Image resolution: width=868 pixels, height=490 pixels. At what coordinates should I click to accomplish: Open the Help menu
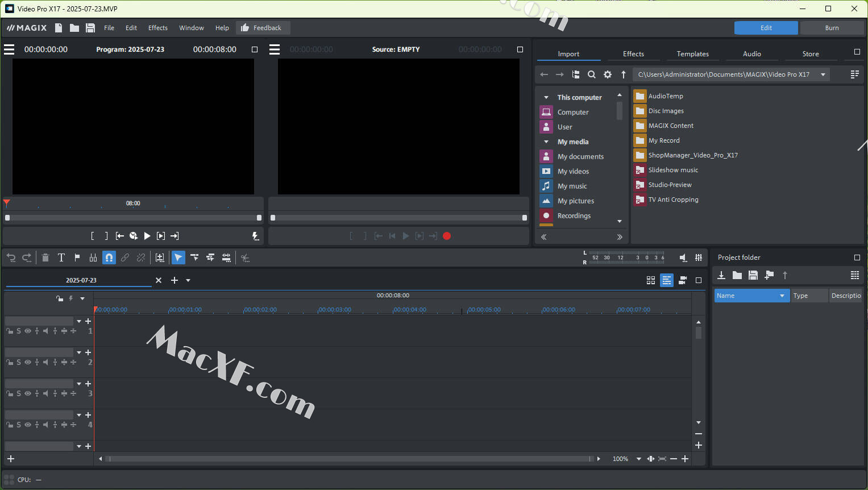point(222,28)
